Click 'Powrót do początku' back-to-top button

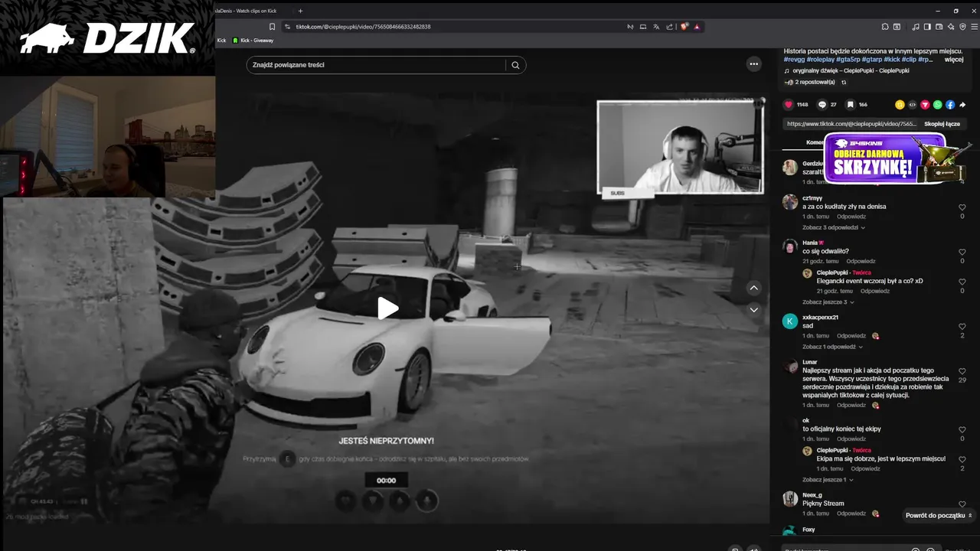point(939,515)
